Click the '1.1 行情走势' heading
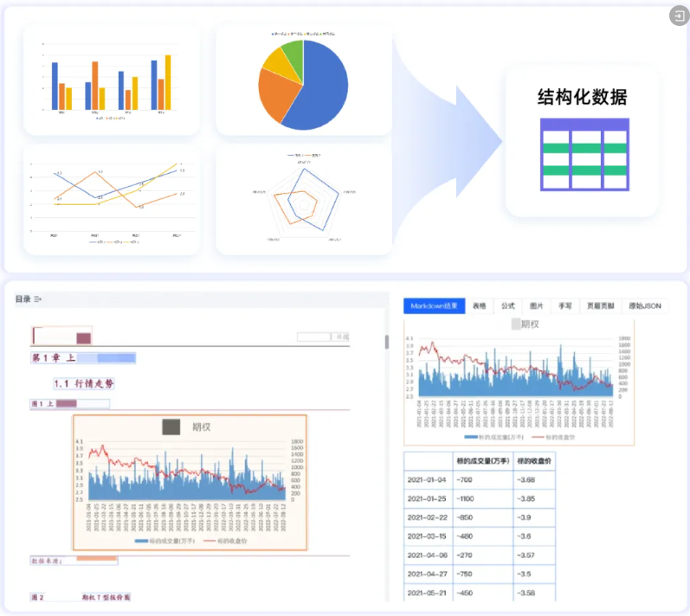This screenshot has height=616, width=690. 84,383
